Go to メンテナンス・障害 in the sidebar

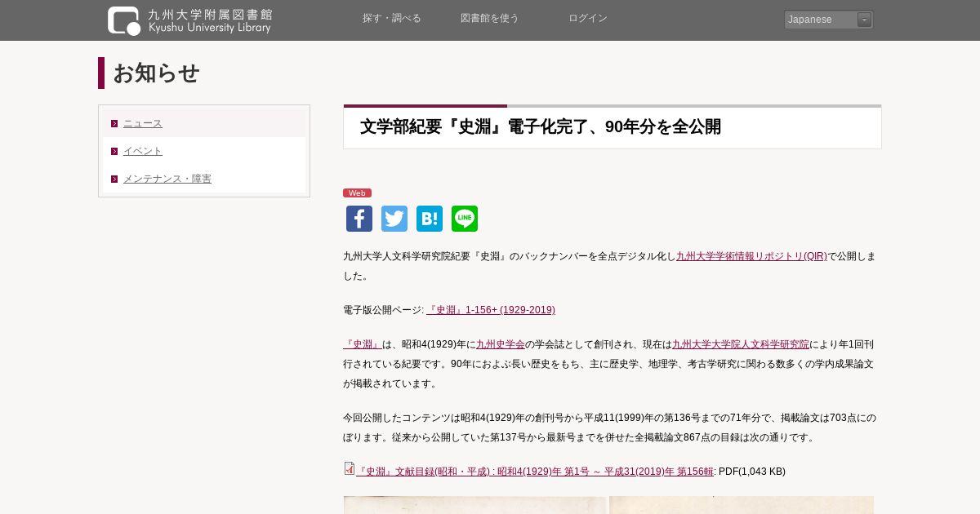point(167,179)
